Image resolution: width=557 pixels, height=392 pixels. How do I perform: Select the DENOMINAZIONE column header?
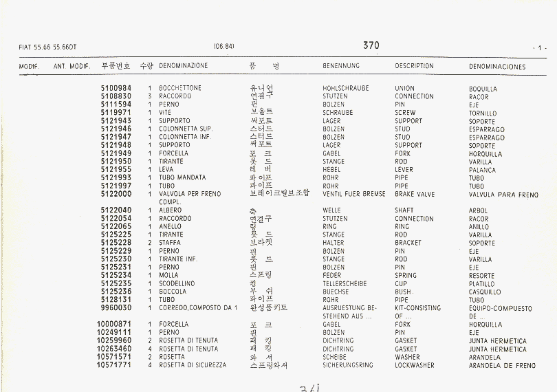click(183, 66)
